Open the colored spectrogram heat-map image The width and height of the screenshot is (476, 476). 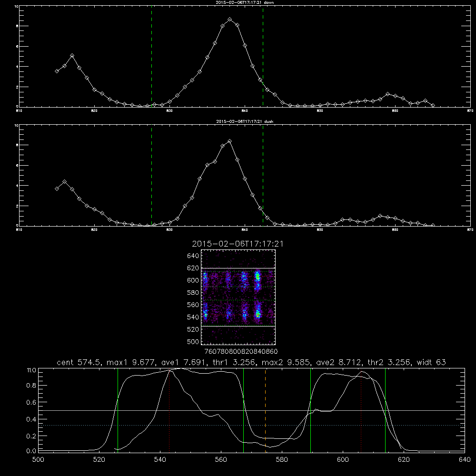pos(238,297)
